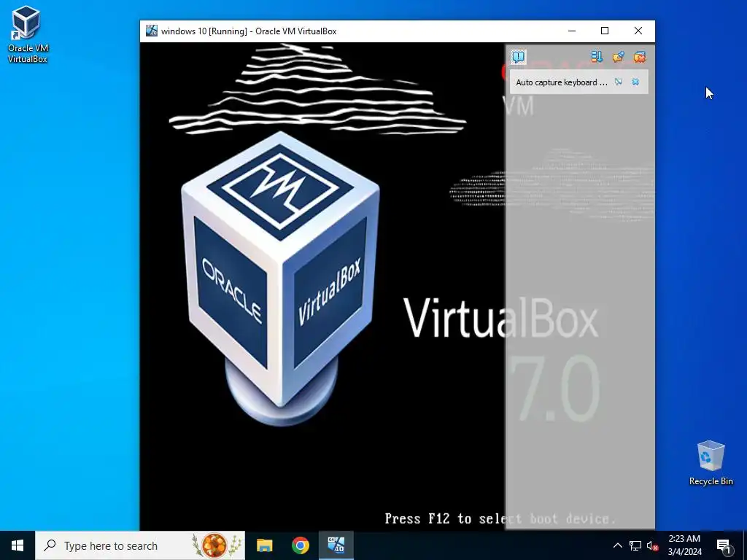Click the taskbar search box
This screenshot has width=747, height=560.
point(140,545)
